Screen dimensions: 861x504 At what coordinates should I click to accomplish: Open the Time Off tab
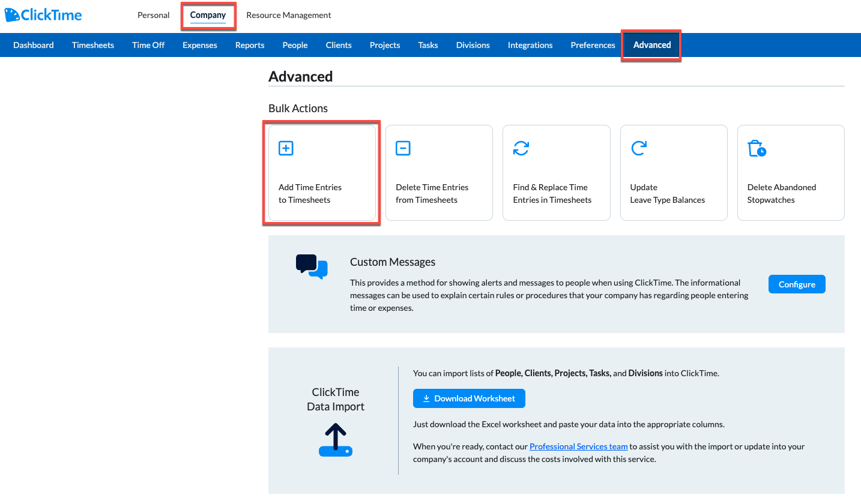point(148,45)
